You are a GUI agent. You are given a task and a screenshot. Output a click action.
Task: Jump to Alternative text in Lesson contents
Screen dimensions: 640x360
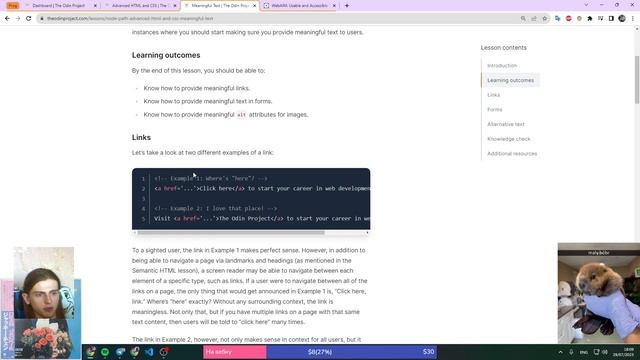[506, 124]
